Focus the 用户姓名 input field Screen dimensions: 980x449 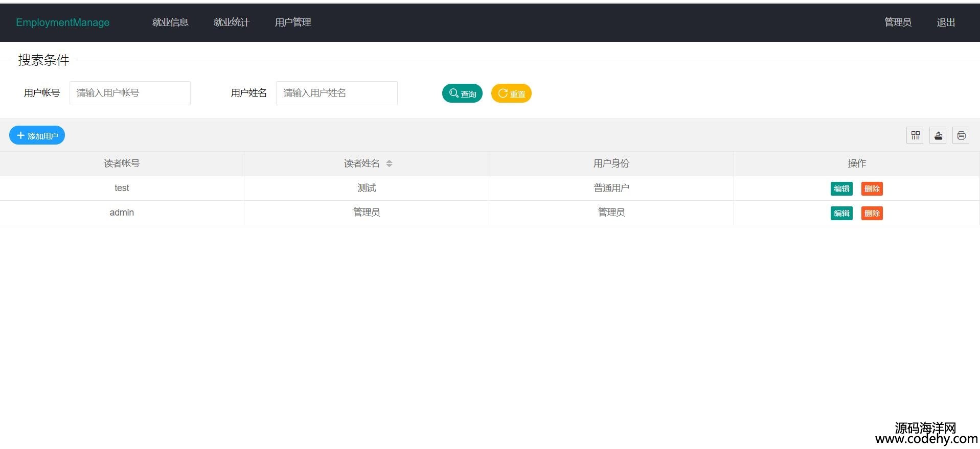click(336, 93)
